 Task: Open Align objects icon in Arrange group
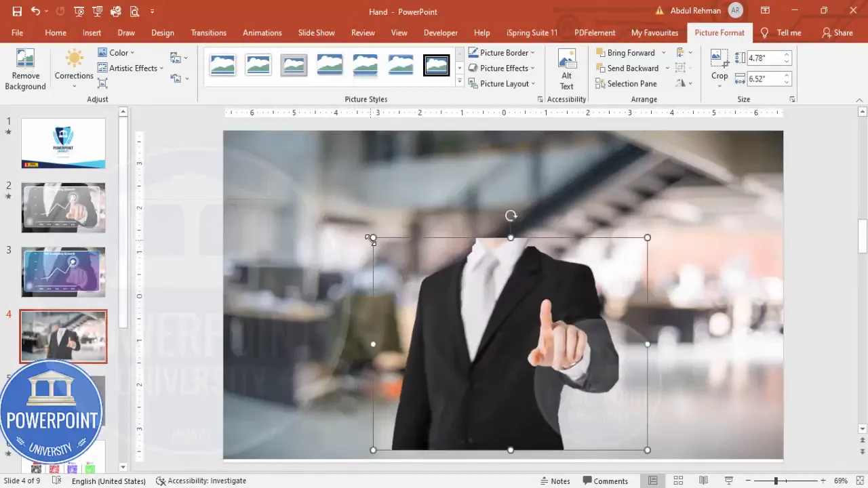(x=684, y=53)
